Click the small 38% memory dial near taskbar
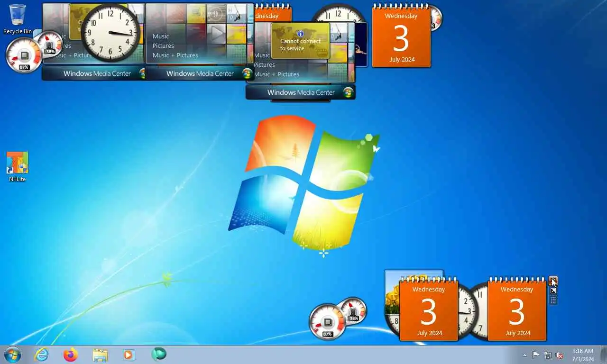The width and height of the screenshot is (607, 364). (x=354, y=310)
